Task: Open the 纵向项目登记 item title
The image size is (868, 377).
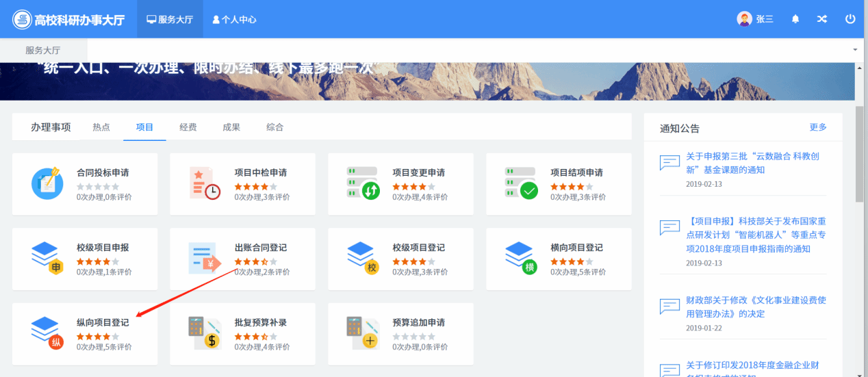Action: [x=103, y=323]
